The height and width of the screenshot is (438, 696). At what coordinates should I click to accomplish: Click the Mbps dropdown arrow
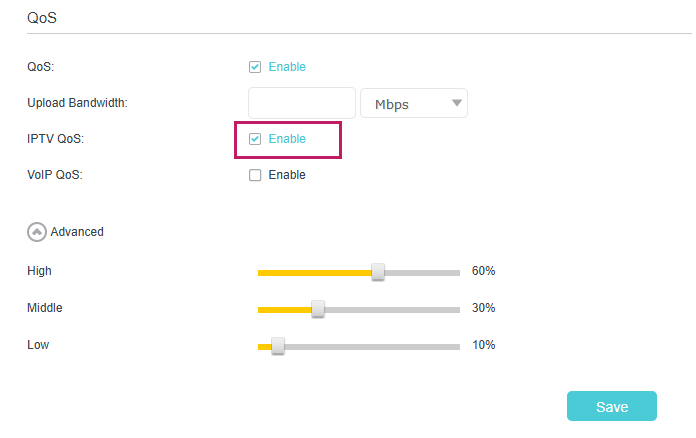pos(457,103)
